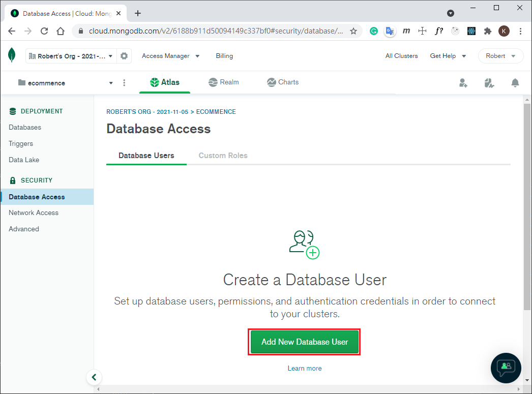Click the browser address bar URL

(x=216, y=31)
